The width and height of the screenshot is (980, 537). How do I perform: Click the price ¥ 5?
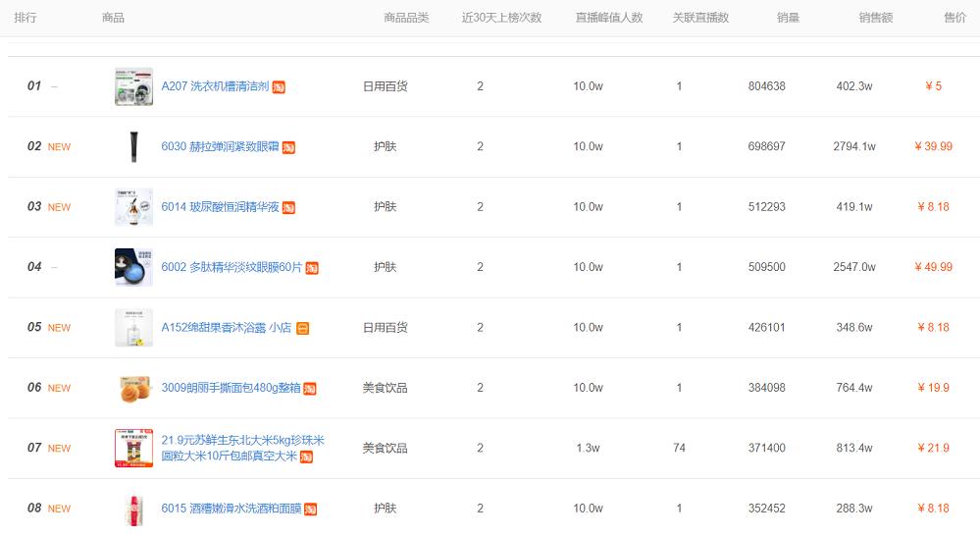(933, 86)
